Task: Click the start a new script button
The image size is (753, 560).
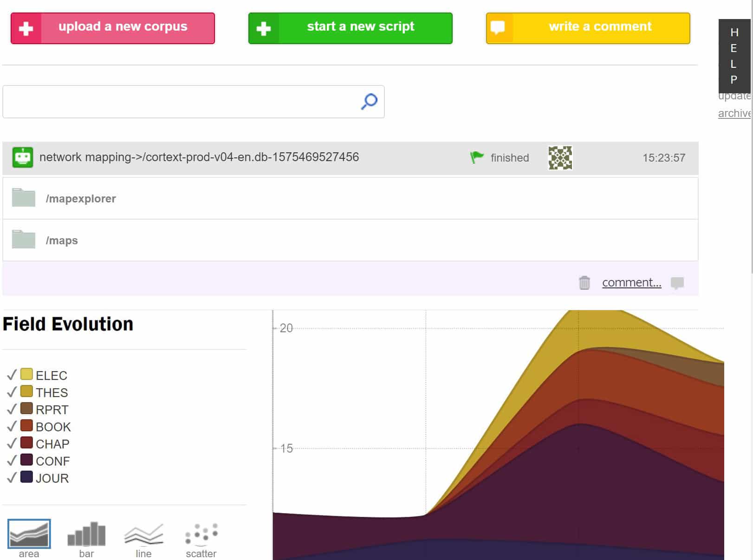Action: pyautogui.click(x=351, y=28)
